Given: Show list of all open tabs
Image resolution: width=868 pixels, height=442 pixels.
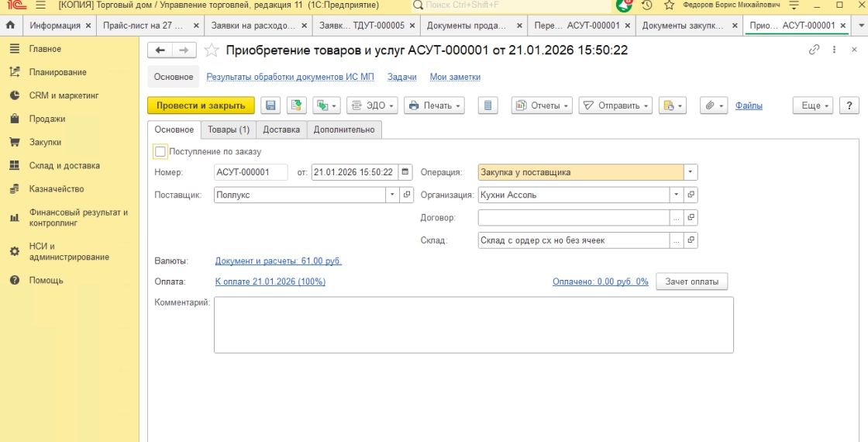Looking at the screenshot, I should pyautogui.click(x=859, y=26).
